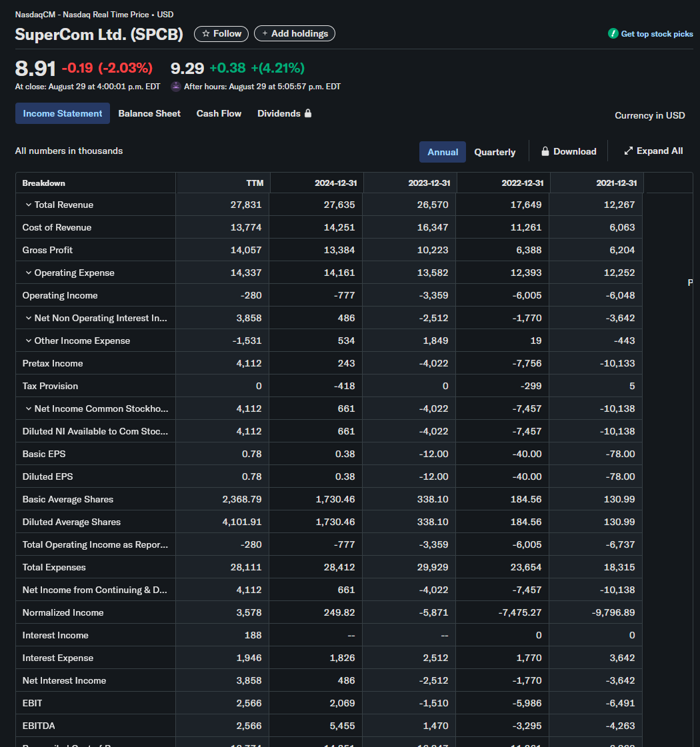Click the Interest Income row label
This screenshot has width=700, height=747.
(55, 635)
